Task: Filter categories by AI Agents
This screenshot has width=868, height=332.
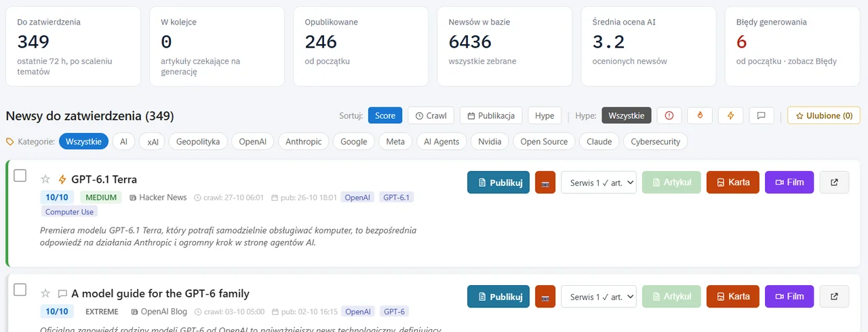Action: pos(441,142)
